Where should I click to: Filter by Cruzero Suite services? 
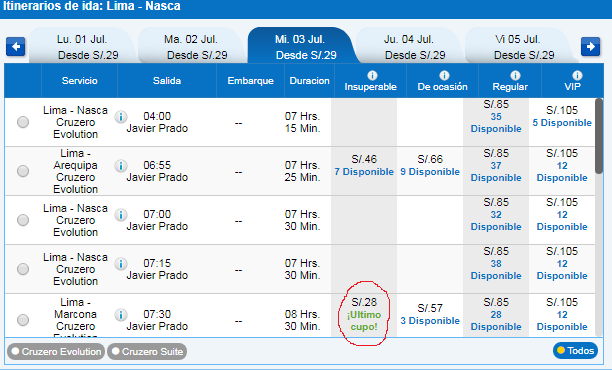pos(147,351)
